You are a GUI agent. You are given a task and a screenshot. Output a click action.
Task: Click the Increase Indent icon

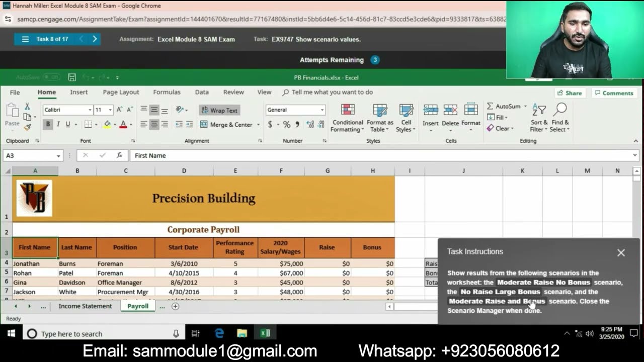[189, 124]
